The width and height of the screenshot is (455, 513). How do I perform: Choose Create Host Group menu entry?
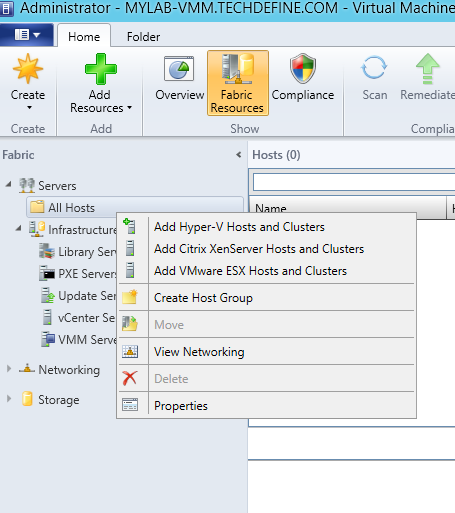pyautogui.click(x=267, y=298)
